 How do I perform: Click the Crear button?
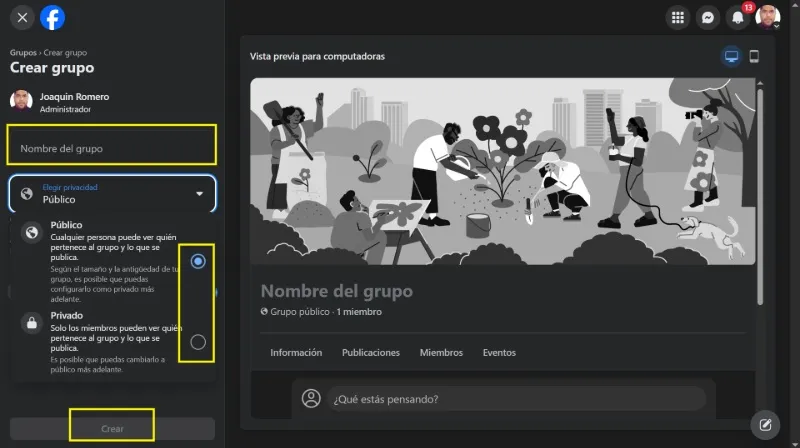(x=112, y=429)
